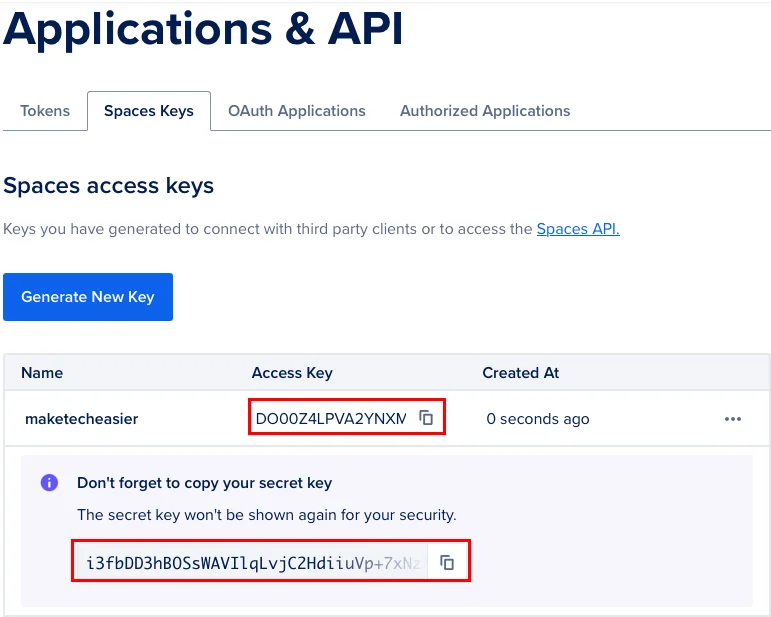
Task: Click the maketecheasier key name
Action: pyautogui.click(x=81, y=419)
